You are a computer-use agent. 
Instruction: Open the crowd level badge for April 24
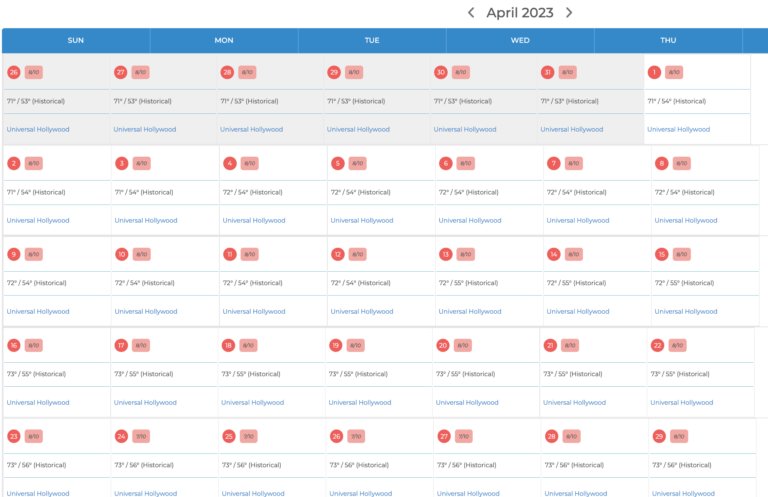pos(141,436)
